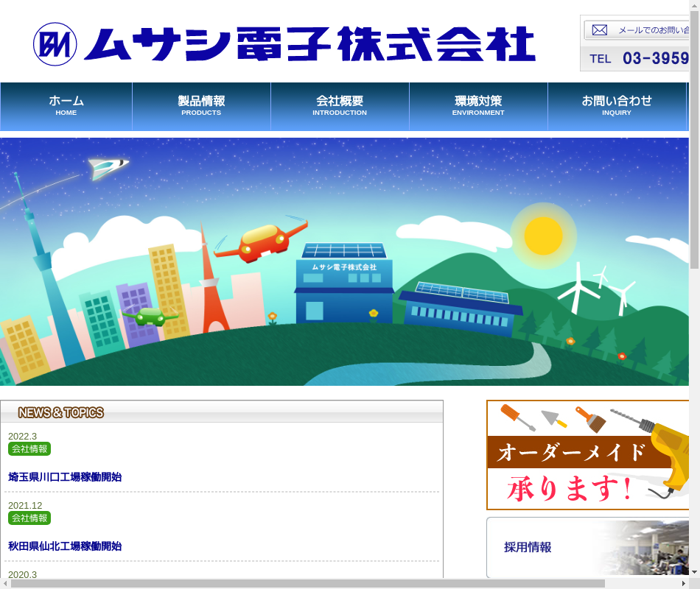Open the ホーム HOME menu item
Screen dimensions: 700x589
tap(66, 106)
